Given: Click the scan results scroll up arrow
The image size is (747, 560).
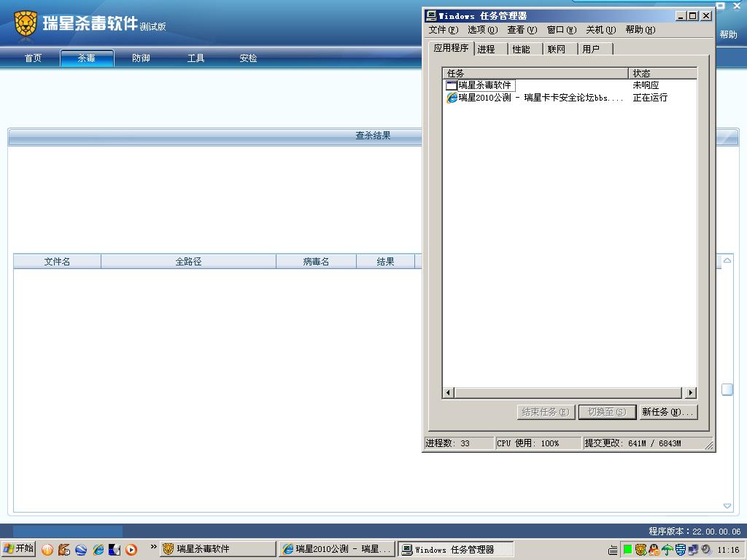Looking at the screenshot, I should [727, 260].
